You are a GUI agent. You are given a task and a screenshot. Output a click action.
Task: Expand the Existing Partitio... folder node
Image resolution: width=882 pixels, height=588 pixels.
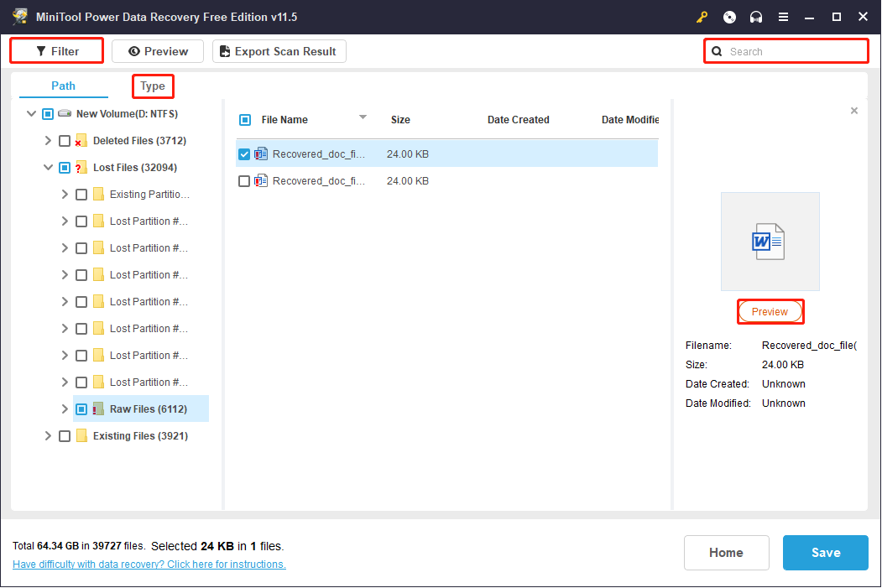point(65,195)
